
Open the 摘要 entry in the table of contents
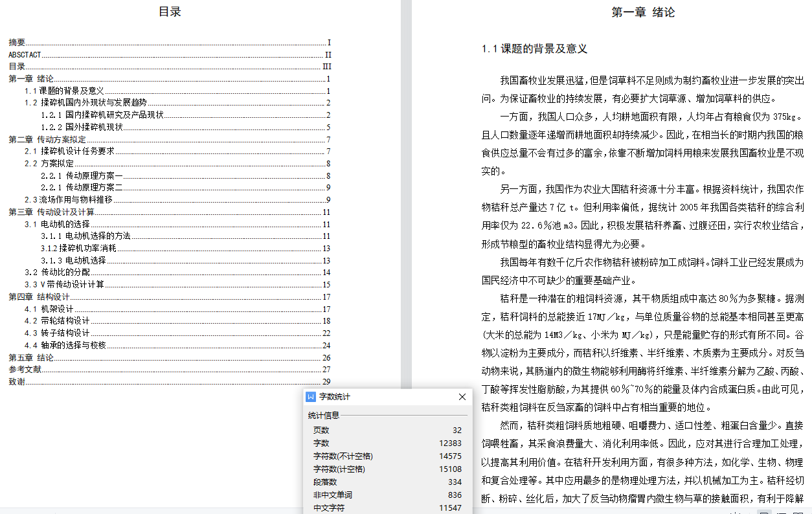click(x=17, y=42)
